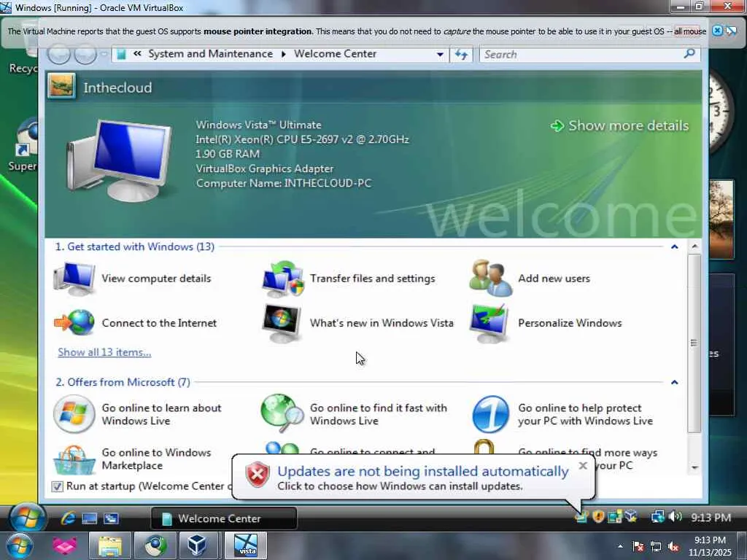Click the Vista tray security shield icon
This screenshot has width=747, height=560.
[x=598, y=517]
